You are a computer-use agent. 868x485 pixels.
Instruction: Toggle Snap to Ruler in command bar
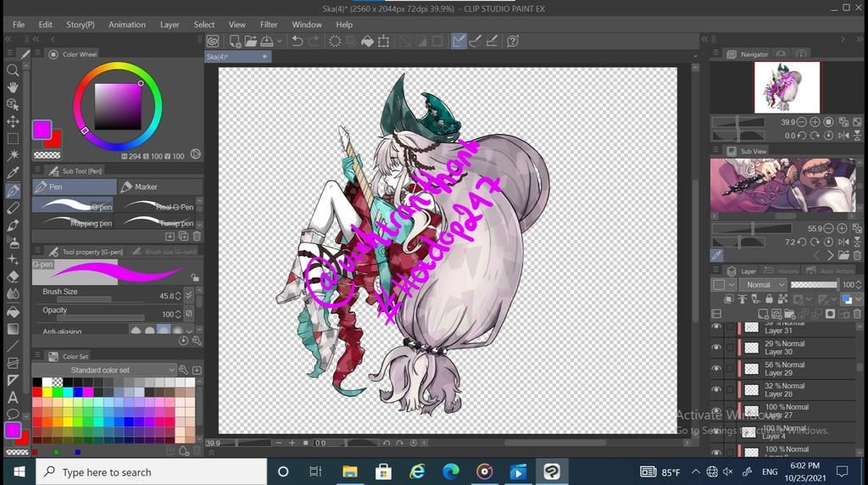(x=459, y=41)
